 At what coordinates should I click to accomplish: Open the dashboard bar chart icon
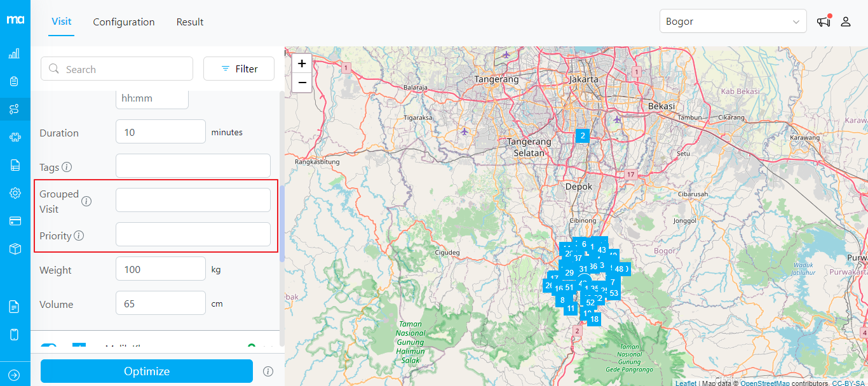pyautogui.click(x=14, y=53)
